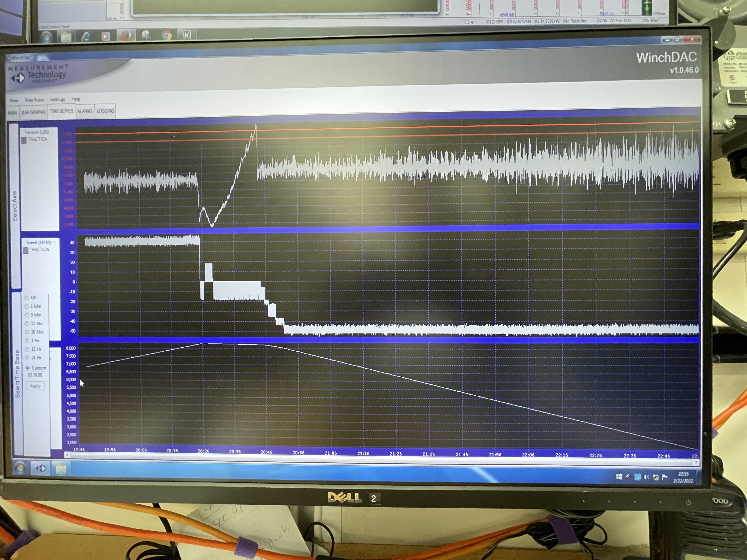Open the folder icon in the taskbar
The height and width of the screenshot is (560, 747).
point(61,469)
